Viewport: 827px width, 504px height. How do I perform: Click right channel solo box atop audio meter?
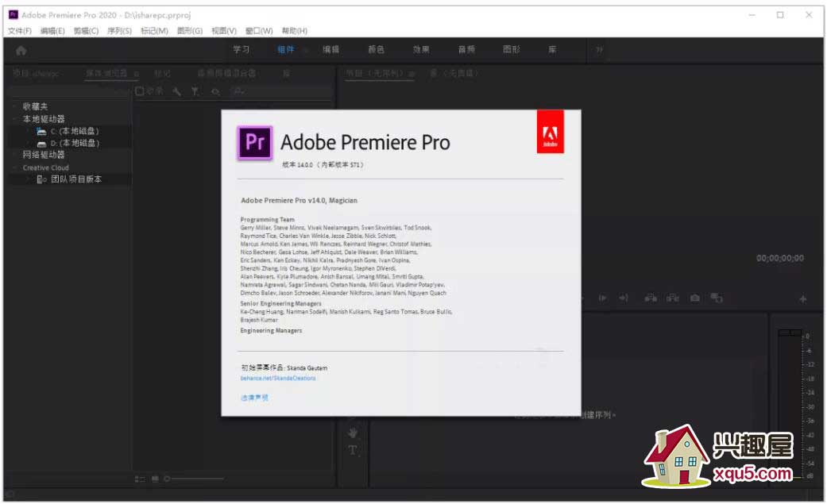coord(795,333)
